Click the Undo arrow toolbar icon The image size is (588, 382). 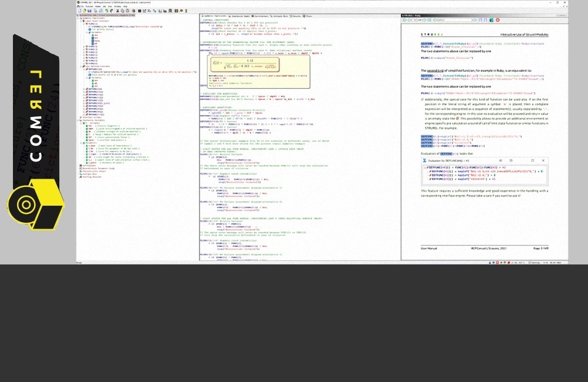(x=106, y=11)
